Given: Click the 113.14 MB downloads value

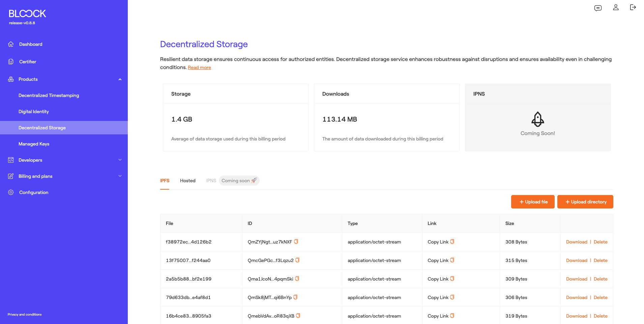Looking at the screenshot, I should (x=340, y=119).
